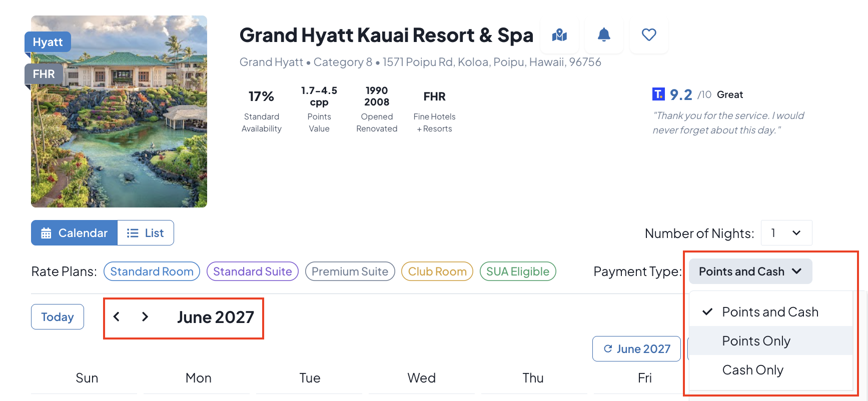The image size is (868, 401).
Task: Click the alert bell icon
Action: [x=604, y=35]
